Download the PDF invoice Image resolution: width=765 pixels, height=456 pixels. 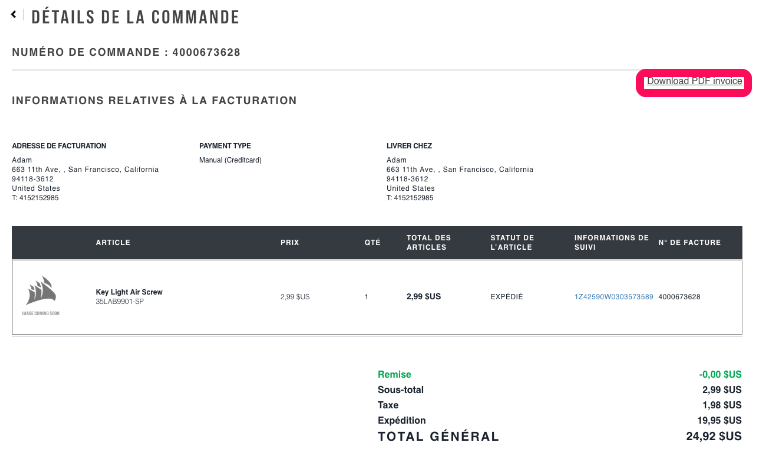pyautogui.click(x=694, y=81)
